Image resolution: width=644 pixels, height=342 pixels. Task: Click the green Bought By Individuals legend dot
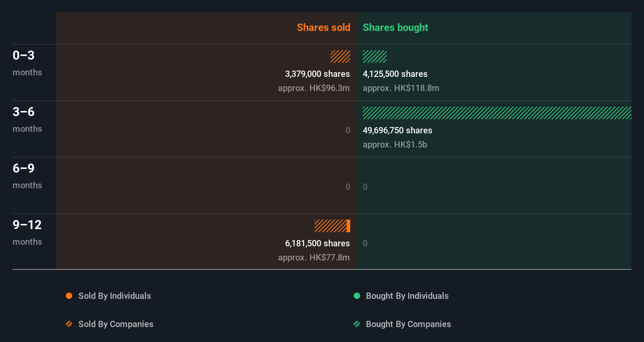(x=357, y=296)
